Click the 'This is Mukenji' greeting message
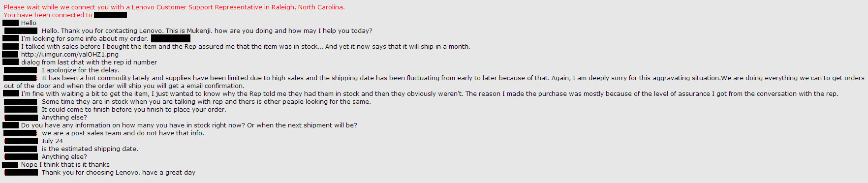 point(207,30)
